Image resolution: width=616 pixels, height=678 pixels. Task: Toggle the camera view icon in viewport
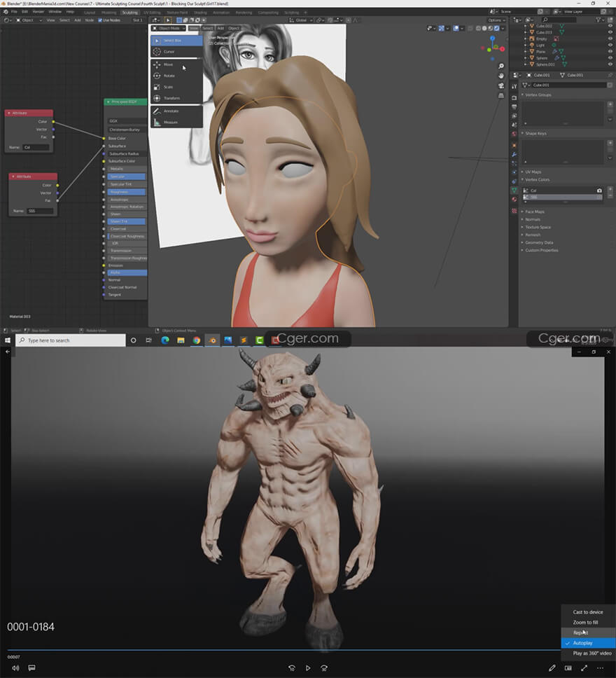(x=501, y=85)
